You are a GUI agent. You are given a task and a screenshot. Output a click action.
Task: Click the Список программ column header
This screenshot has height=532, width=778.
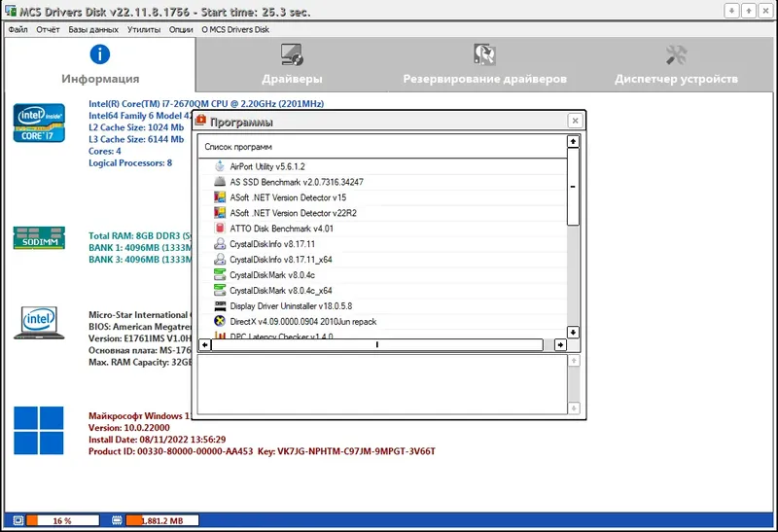382,147
